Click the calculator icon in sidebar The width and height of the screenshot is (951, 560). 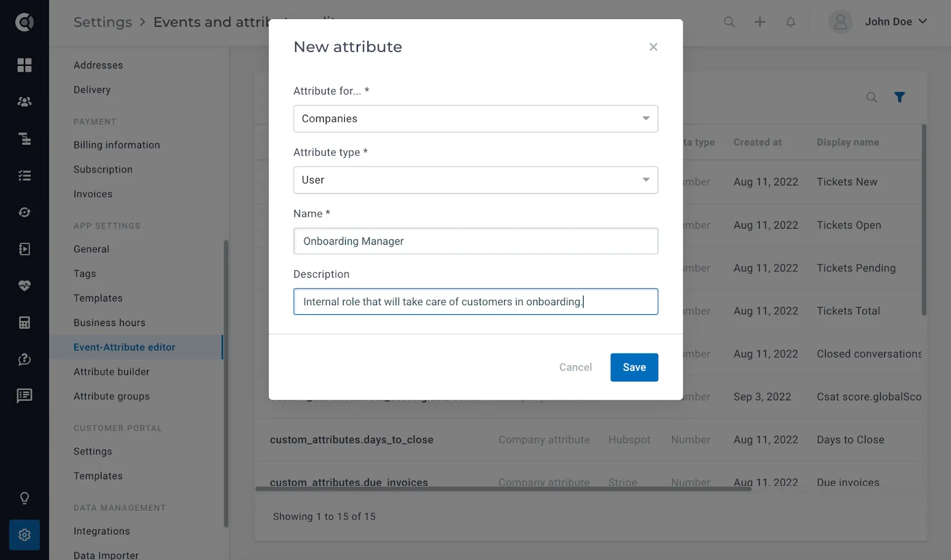[x=24, y=322]
